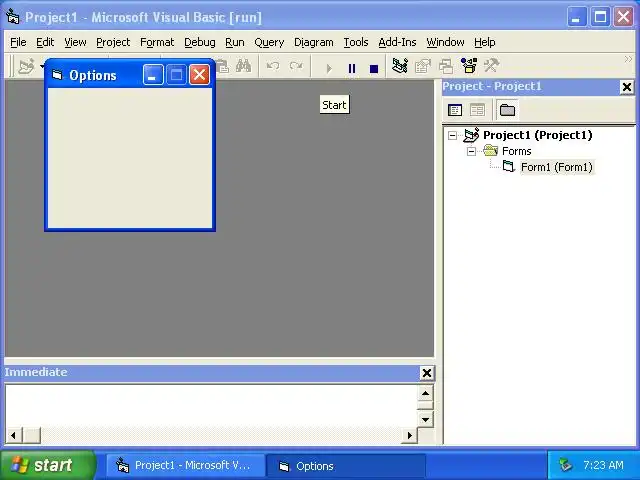Click the toolbar overflow chevron
This screenshot has width=640, height=480.
pyautogui.click(x=628, y=60)
